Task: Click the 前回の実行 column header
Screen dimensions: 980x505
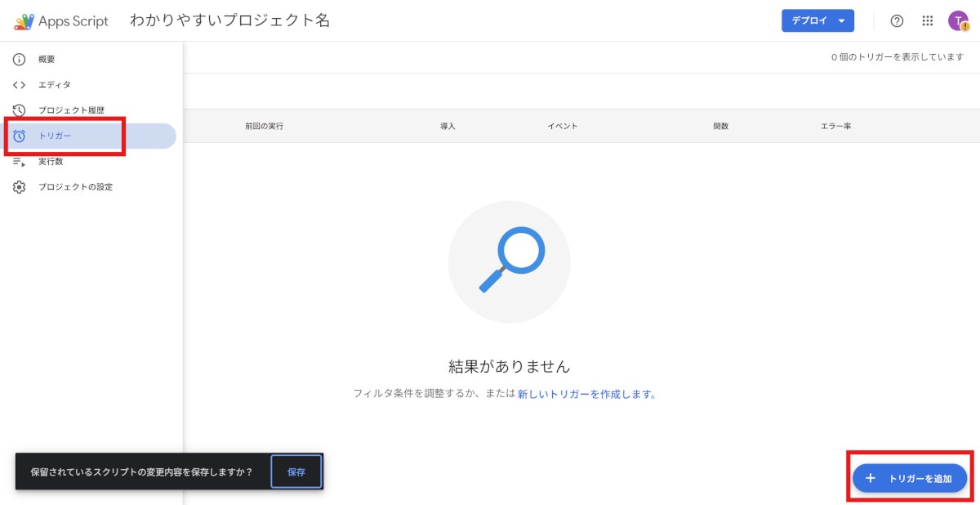Action: tap(264, 127)
